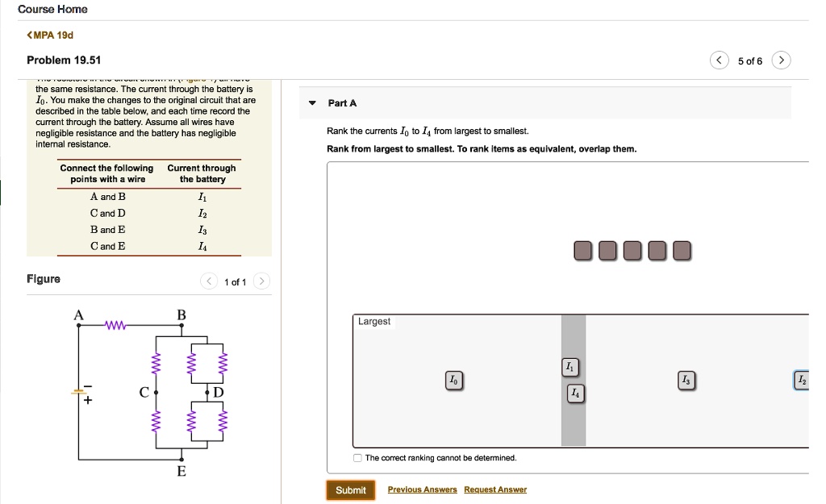Click the middle square icon above the ranking area
Viewport: 826px width, 504px height.
coord(632,250)
